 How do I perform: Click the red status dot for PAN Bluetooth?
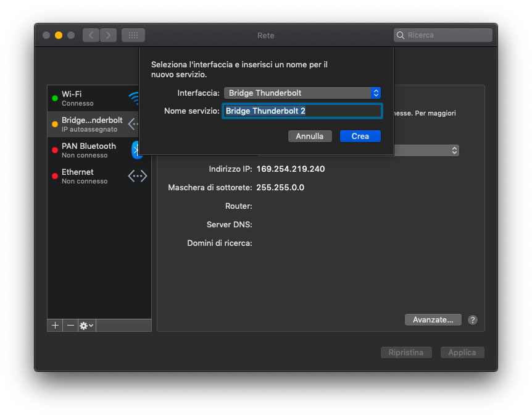click(x=55, y=150)
